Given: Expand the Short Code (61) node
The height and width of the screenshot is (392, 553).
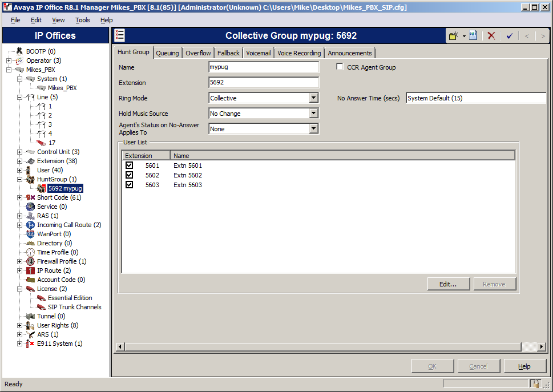Looking at the screenshot, I should click(20, 198).
